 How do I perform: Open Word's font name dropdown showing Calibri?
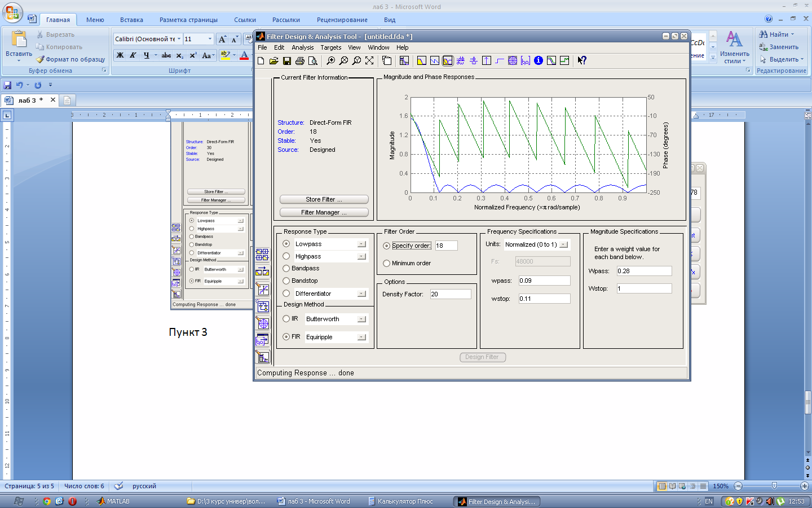tap(179, 39)
